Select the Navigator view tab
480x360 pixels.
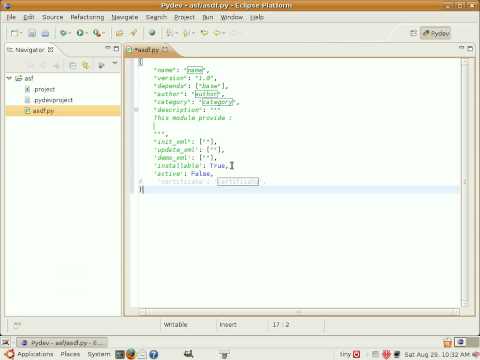30,50
